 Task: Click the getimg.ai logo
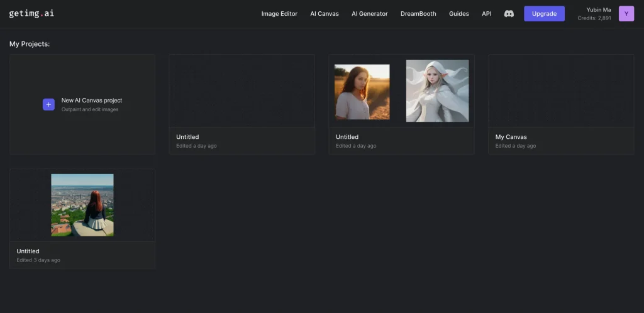tap(31, 13)
